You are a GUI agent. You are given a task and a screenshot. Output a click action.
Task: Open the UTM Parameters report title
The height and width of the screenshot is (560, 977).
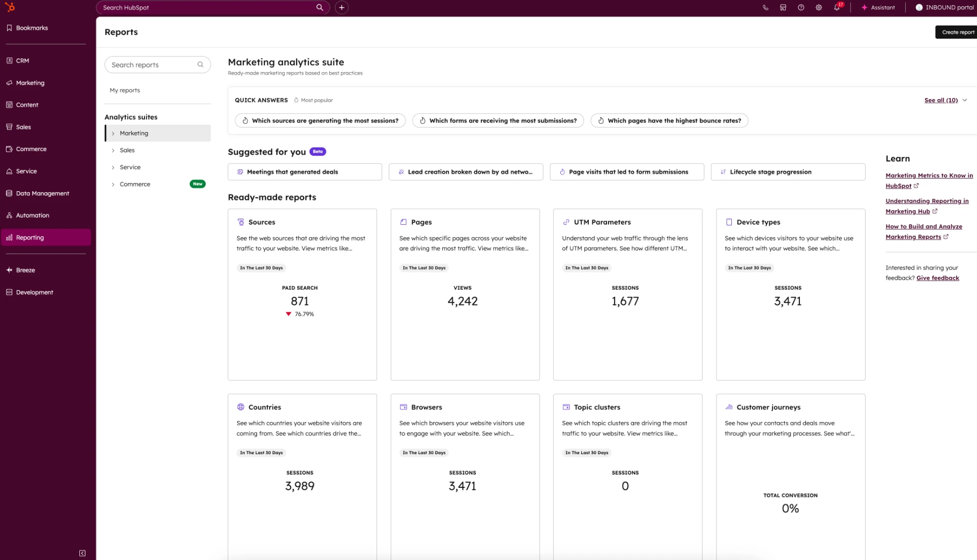(602, 222)
